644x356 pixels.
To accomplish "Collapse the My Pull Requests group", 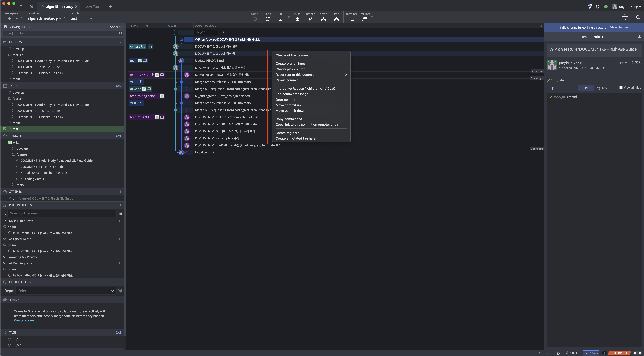I will coord(5,221).
